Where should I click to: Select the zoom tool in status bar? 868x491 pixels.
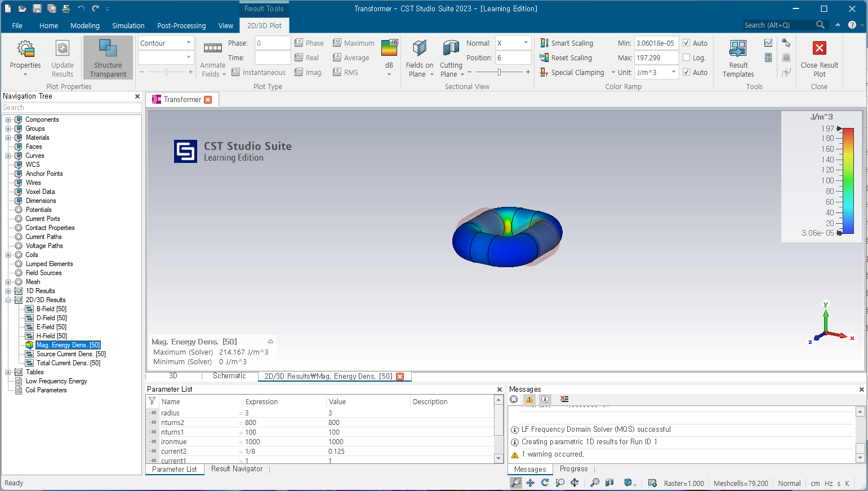tap(516, 483)
